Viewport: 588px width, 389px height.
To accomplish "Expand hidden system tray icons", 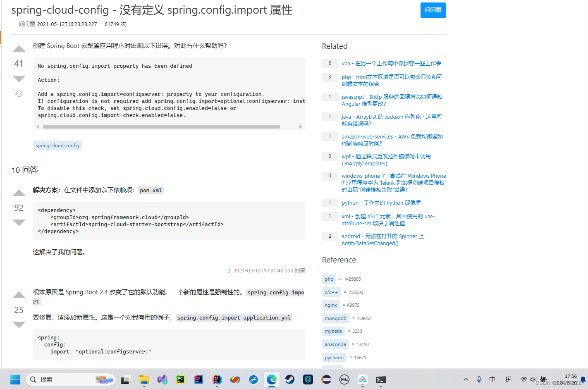I will coord(466,379).
